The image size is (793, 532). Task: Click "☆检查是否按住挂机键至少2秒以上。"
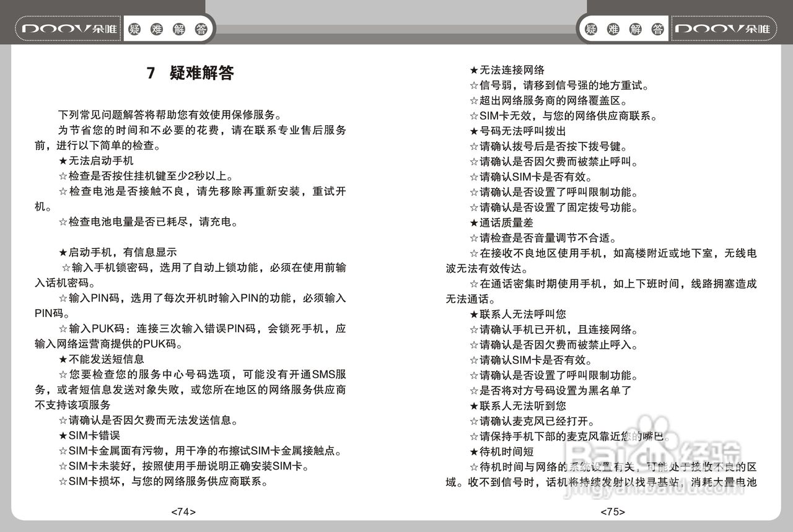(146, 176)
